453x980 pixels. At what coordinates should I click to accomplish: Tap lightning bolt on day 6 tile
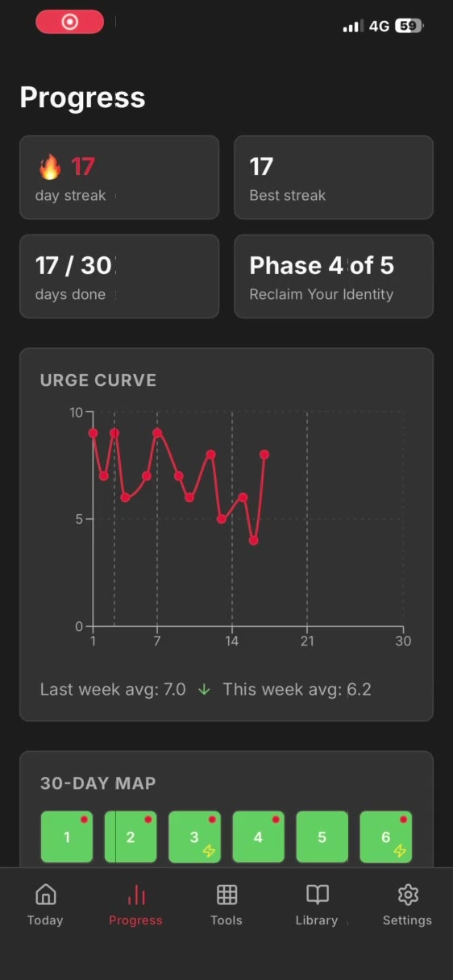point(400,851)
